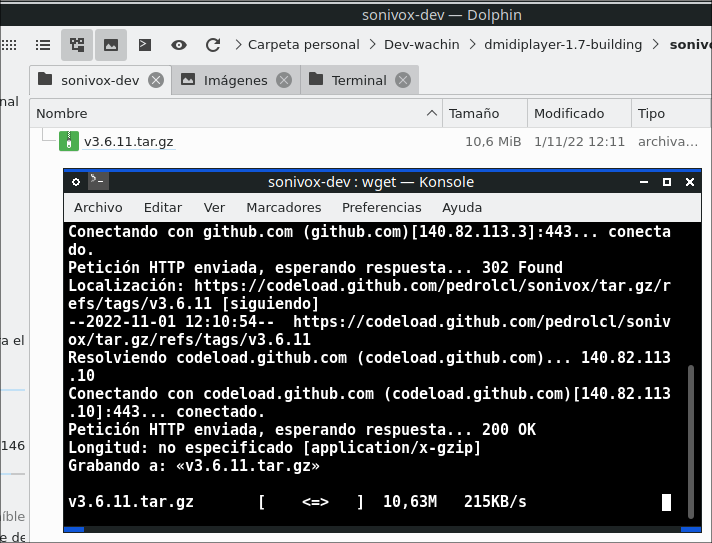This screenshot has height=543, width=712.
Task: Expand chevron before Carpeta personal breadcrumb
Action: (238, 44)
